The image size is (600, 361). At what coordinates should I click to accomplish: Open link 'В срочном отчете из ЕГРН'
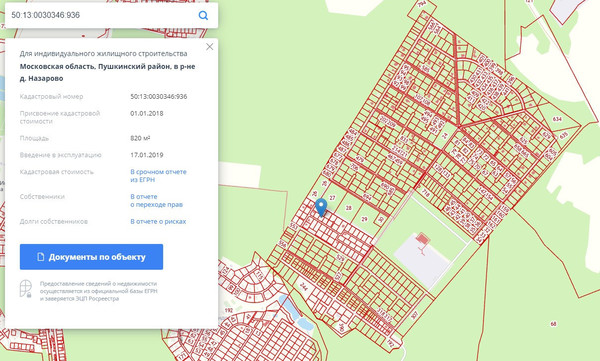[158, 176]
